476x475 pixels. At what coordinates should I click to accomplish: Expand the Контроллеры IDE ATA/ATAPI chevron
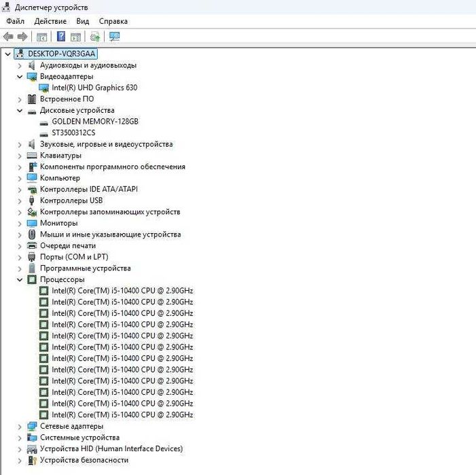click(20, 190)
